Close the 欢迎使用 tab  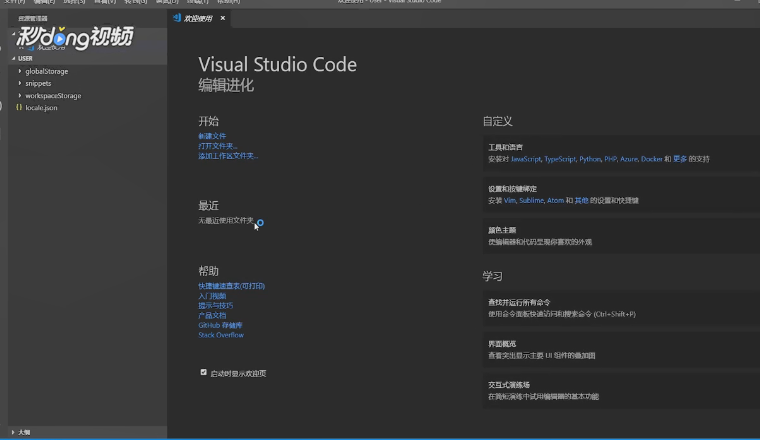pyautogui.click(x=222, y=18)
